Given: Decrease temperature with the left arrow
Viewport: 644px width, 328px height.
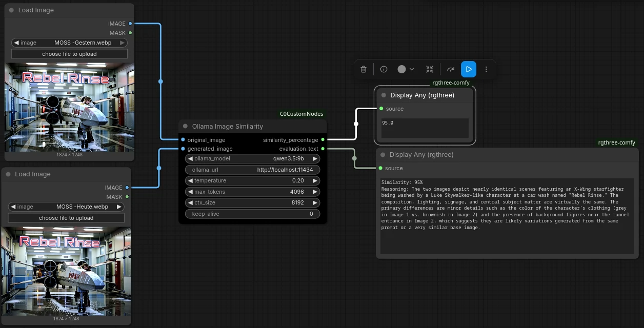Looking at the screenshot, I should [x=190, y=181].
